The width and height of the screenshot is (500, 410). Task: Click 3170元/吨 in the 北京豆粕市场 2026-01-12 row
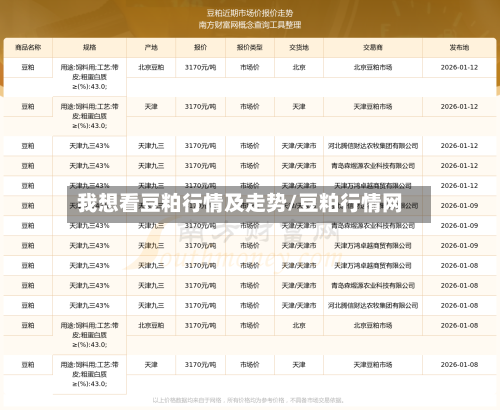pyautogui.click(x=200, y=67)
